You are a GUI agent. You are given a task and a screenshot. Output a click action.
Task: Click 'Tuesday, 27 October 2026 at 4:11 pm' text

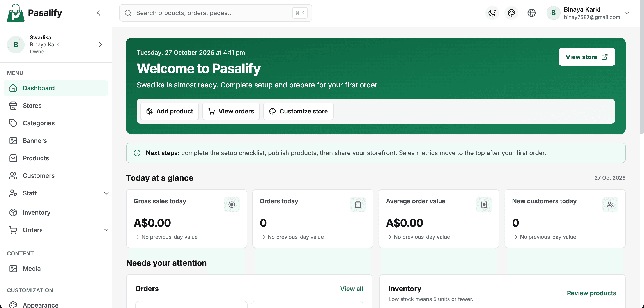tap(191, 53)
